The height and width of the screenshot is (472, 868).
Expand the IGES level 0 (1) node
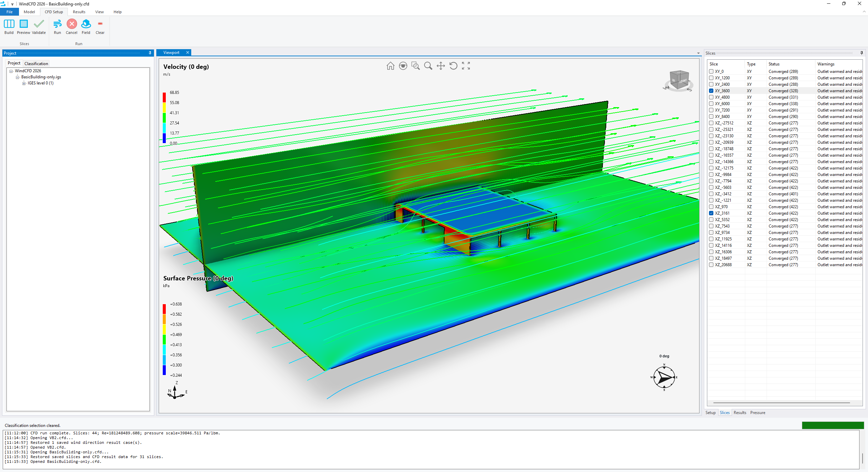[24, 83]
